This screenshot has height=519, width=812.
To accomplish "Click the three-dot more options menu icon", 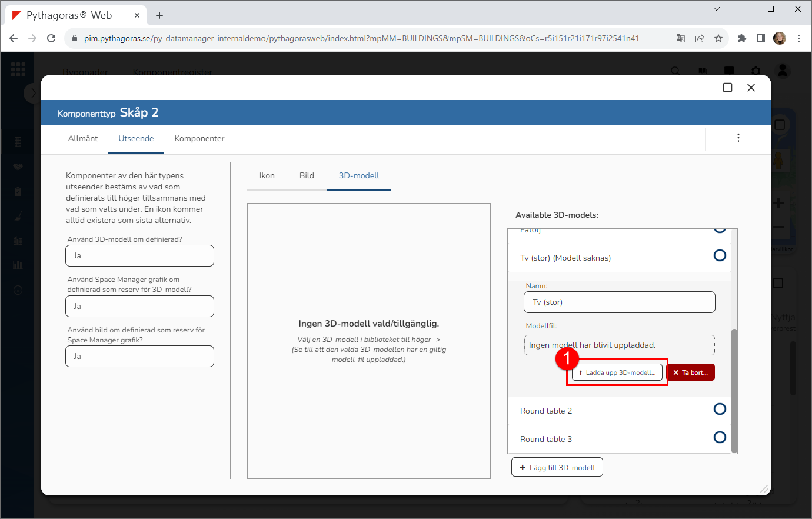I will tap(738, 138).
